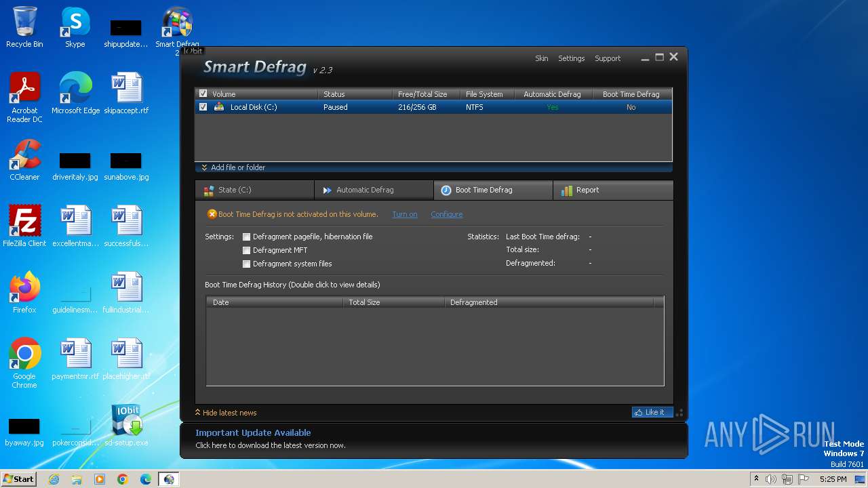
Task: Open the Settings menu
Action: tap(571, 58)
